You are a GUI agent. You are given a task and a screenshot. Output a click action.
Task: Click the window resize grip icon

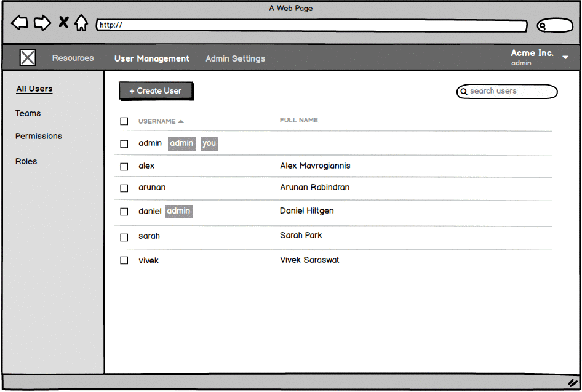tap(573, 383)
